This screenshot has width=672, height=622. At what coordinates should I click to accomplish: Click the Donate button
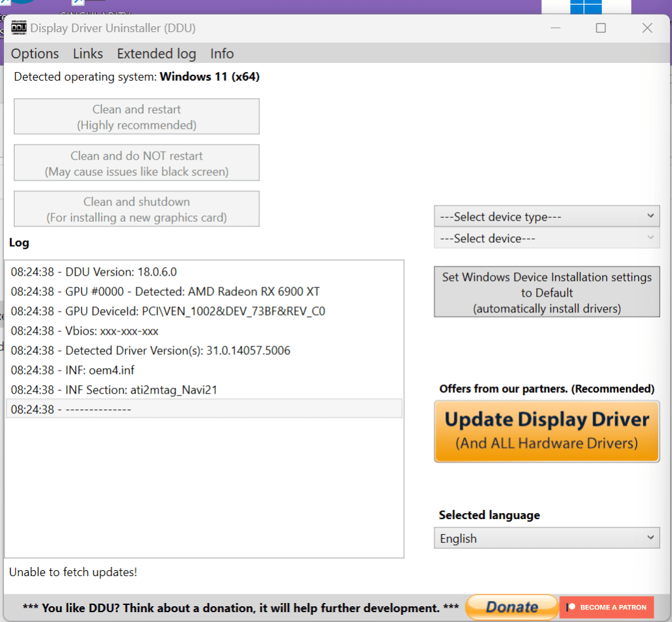512,607
